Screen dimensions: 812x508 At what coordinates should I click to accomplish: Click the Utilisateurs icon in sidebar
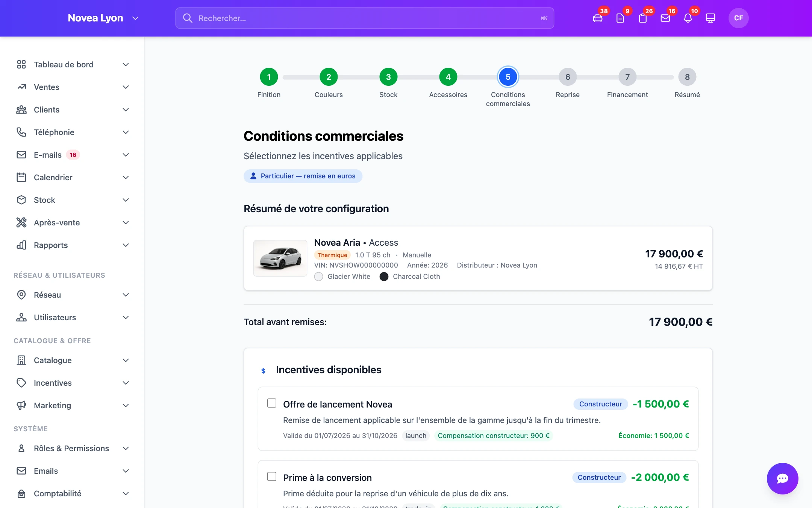click(x=21, y=317)
